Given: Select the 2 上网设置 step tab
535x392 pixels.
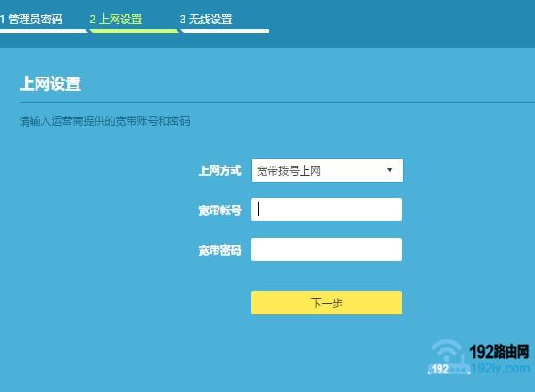Looking at the screenshot, I should tap(116, 19).
